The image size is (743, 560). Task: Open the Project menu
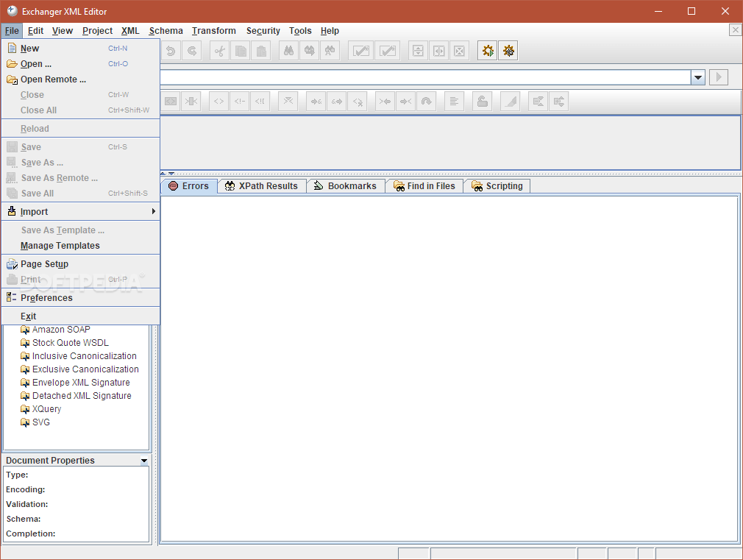97,31
